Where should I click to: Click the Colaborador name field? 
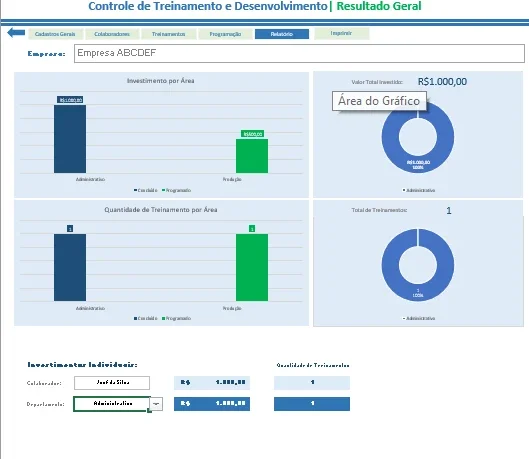click(112, 383)
